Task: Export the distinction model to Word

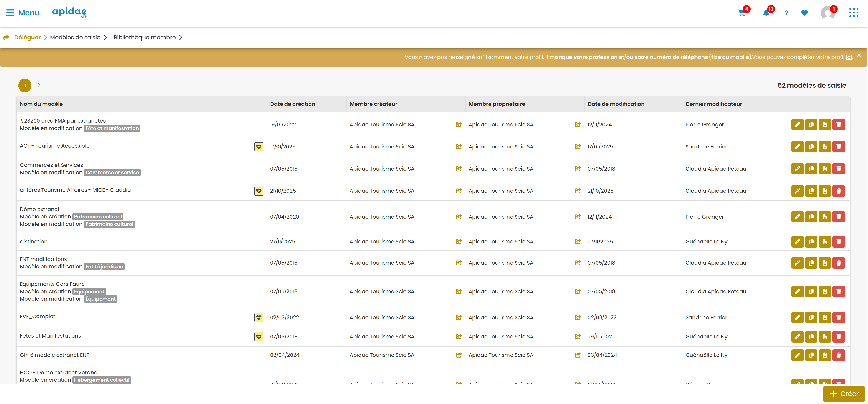Action: coord(825,242)
